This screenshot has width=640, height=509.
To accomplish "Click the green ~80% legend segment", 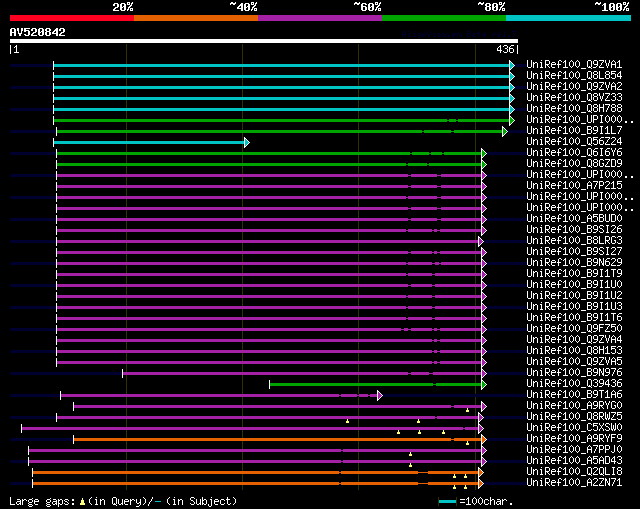I will pos(444,18).
